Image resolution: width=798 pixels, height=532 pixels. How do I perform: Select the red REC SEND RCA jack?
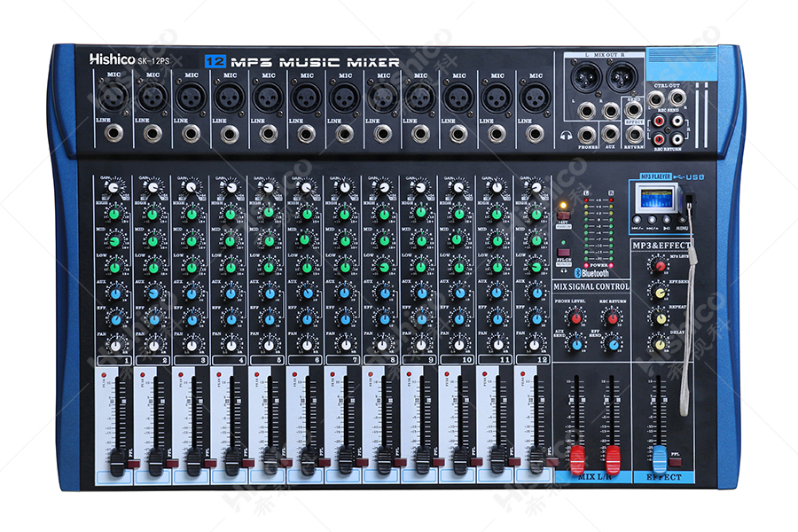point(659,121)
